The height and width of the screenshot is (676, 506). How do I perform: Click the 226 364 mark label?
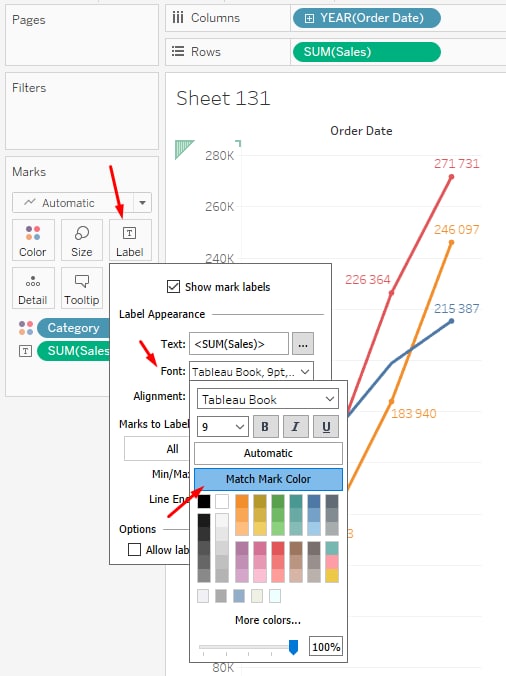point(368,280)
